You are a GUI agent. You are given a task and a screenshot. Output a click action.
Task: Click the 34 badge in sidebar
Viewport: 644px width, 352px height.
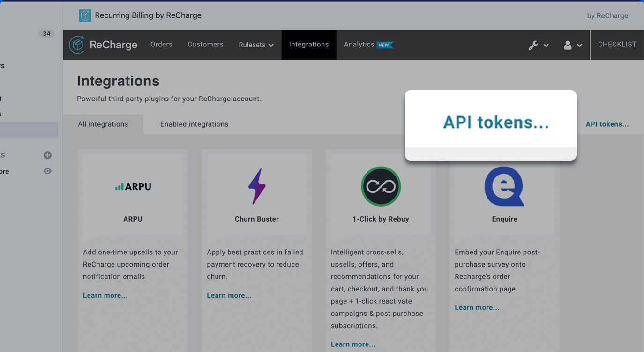[46, 34]
